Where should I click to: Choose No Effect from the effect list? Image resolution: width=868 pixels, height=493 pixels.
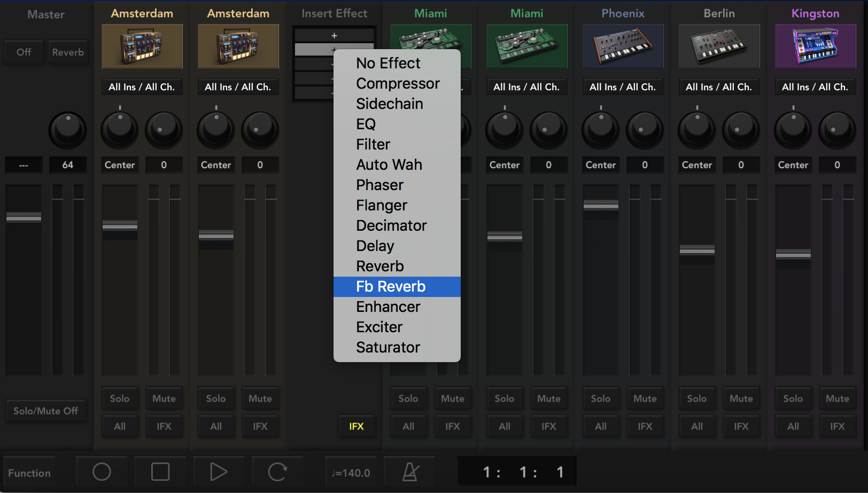397,63
